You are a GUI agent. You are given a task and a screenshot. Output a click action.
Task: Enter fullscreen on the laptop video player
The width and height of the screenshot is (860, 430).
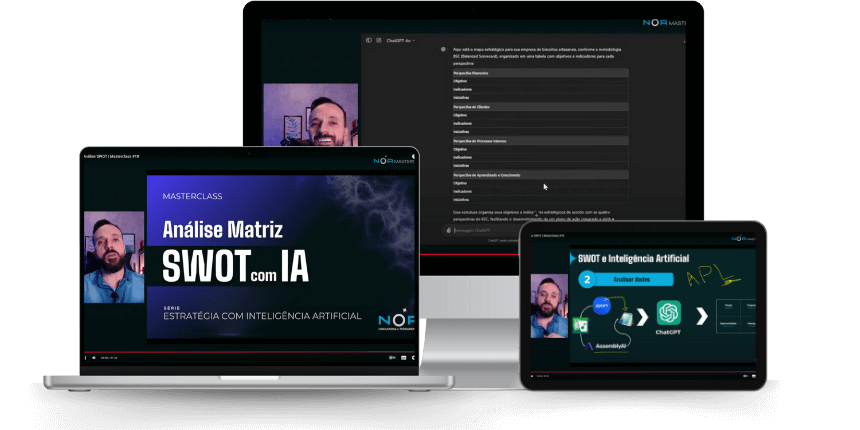pos(414,357)
